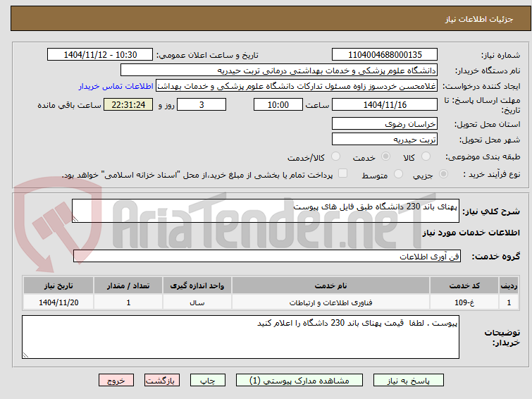Click the بازگشت back button
Screen dimensions: 532x399
point(162,381)
